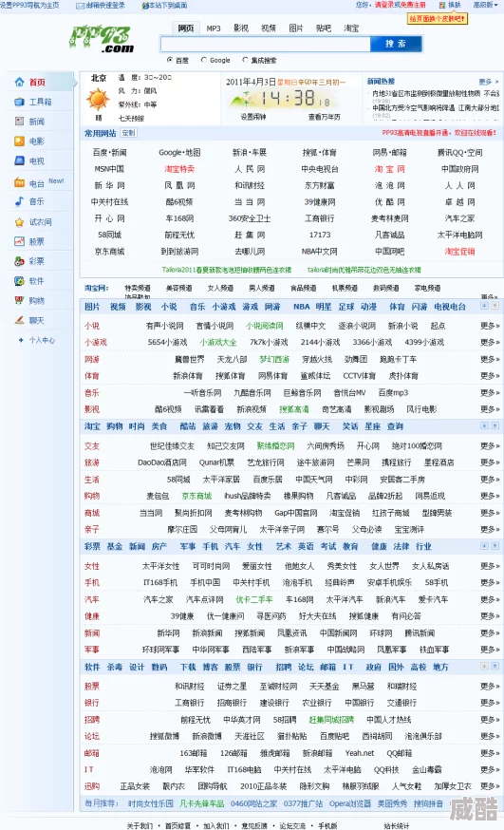
Task: Switch to the 贴吧 search tab
Action: click(323, 28)
